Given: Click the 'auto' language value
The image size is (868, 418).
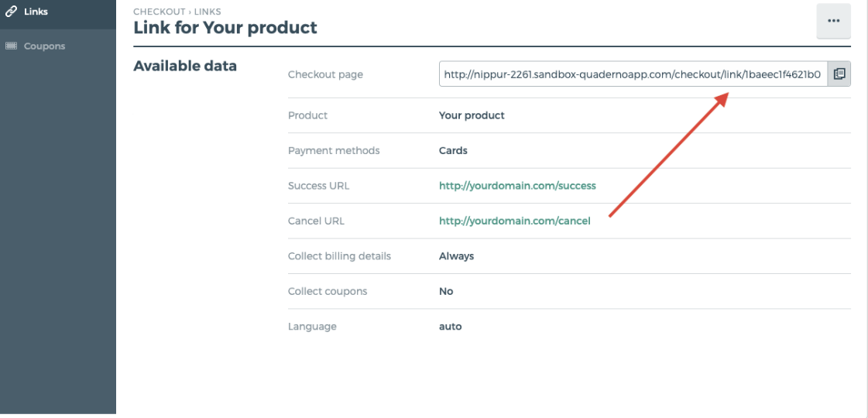Looking at the screenshot, I should coord(450,327).
